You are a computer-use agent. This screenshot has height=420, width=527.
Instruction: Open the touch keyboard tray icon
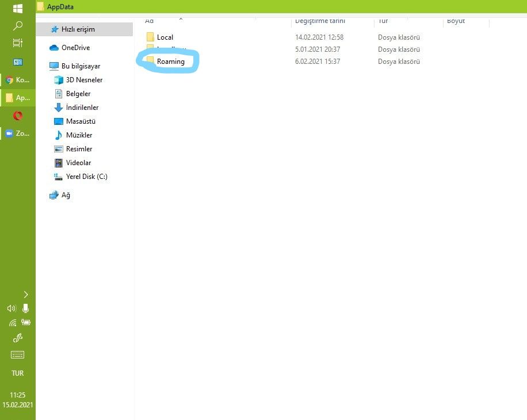(x=17, y=355)
